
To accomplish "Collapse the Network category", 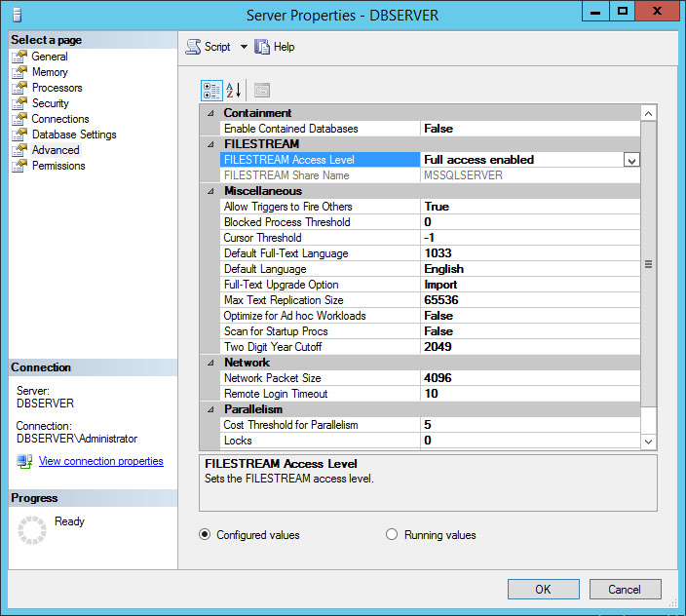I will point(211,363).
